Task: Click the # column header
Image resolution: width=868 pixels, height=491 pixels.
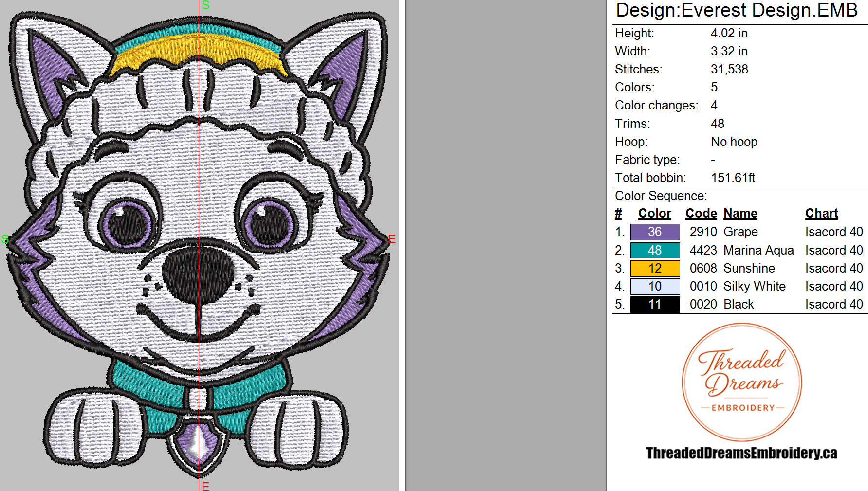Action: (x=618, y=213)
